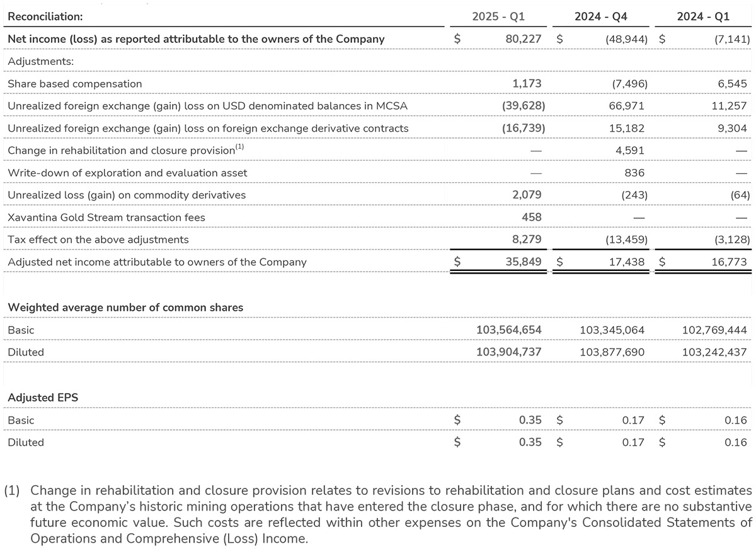Click the tax effect value 8,279
This screenshot has width=756, height=549.
[x=527, y=240]
